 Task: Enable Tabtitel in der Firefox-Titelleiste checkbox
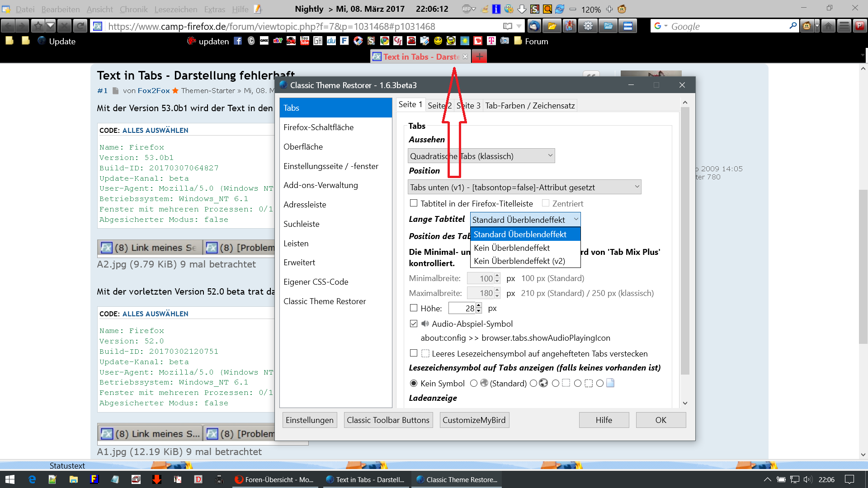click(414, 203)
